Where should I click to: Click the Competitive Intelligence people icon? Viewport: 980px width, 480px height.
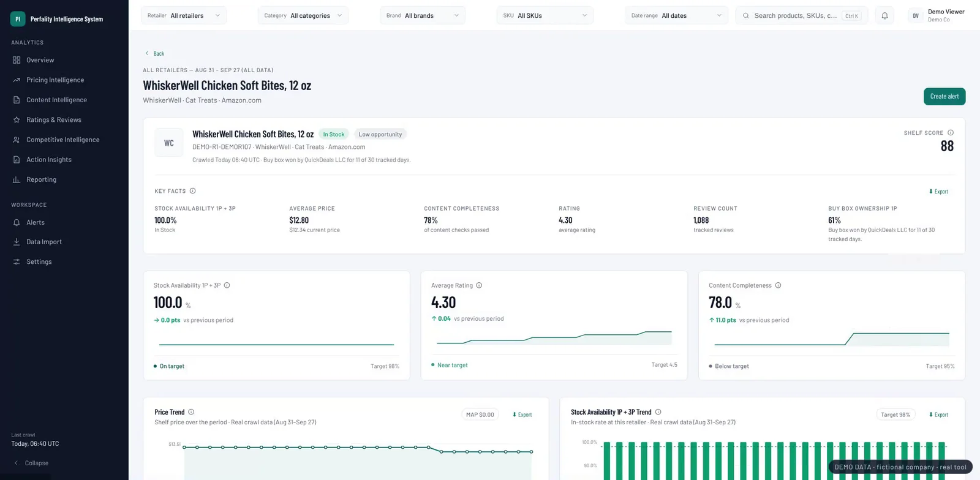pos(17,140)
